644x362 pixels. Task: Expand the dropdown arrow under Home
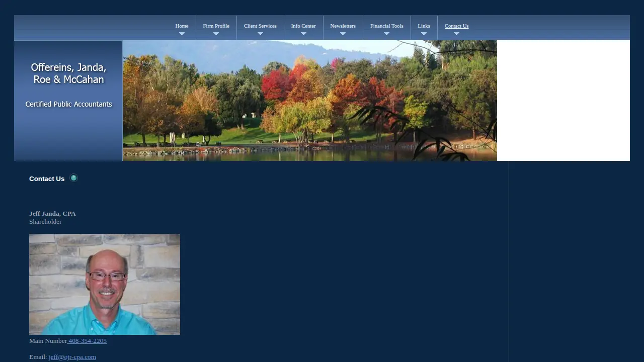pyautogui.click(x=182, y=34)
